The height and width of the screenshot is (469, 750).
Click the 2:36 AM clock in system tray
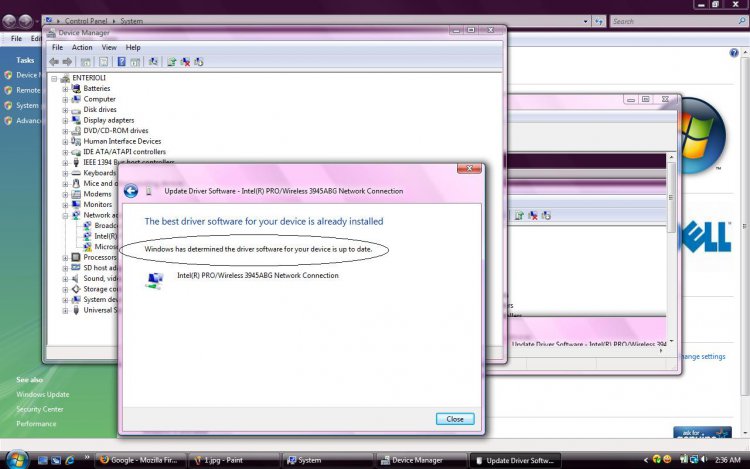(728, 459)
